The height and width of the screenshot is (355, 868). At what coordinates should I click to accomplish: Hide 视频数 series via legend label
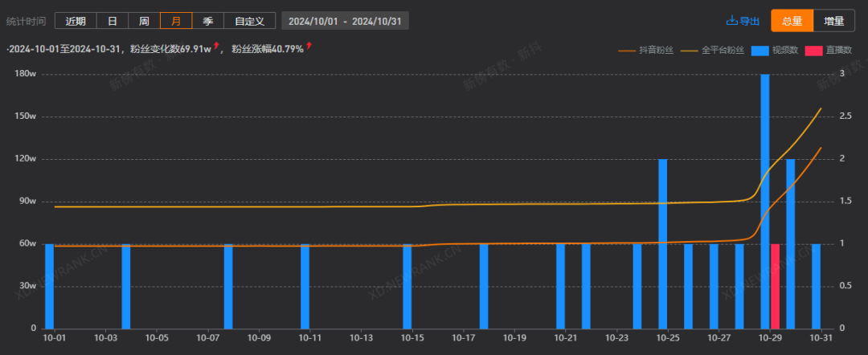pyautogui.click(x=784, y=50)
